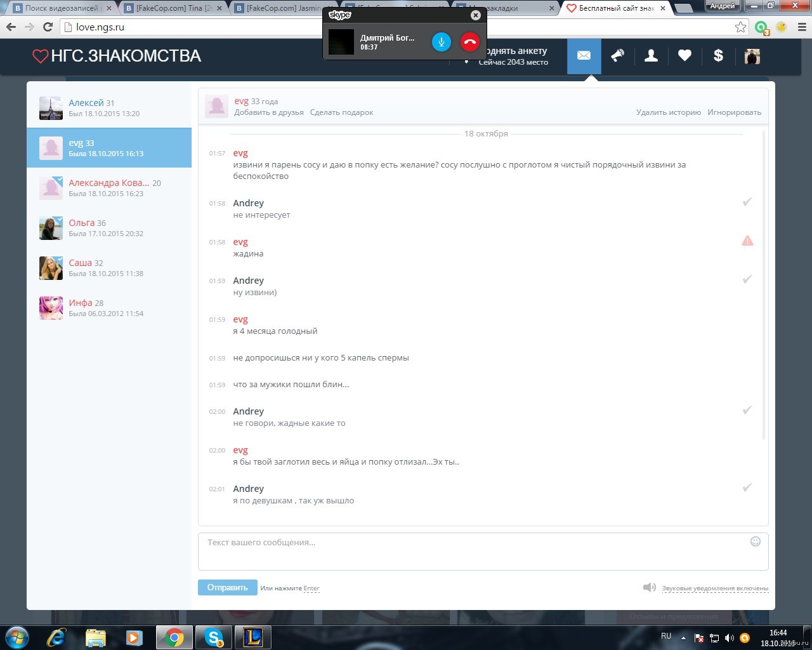Mute microphone in Skype call popup
This screenshot has width=812, height=650.
(441, 43)
